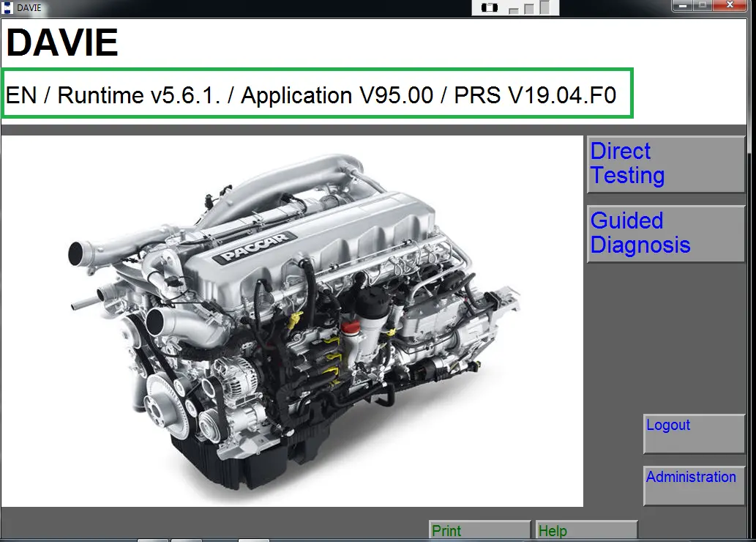
Task: Maximize the DAVIE window
Action: point(703,5)
